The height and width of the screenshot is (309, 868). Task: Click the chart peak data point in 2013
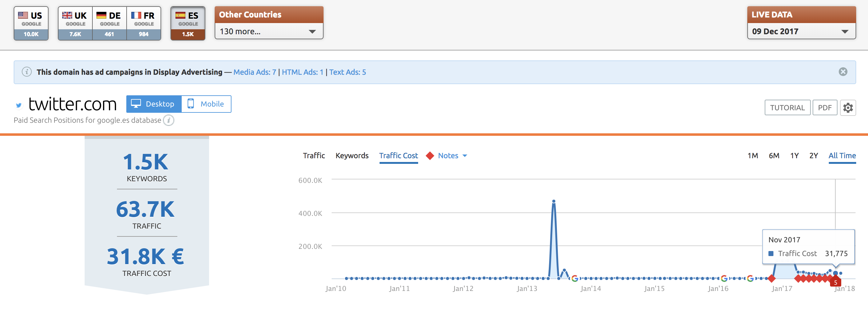click(553, 202)
